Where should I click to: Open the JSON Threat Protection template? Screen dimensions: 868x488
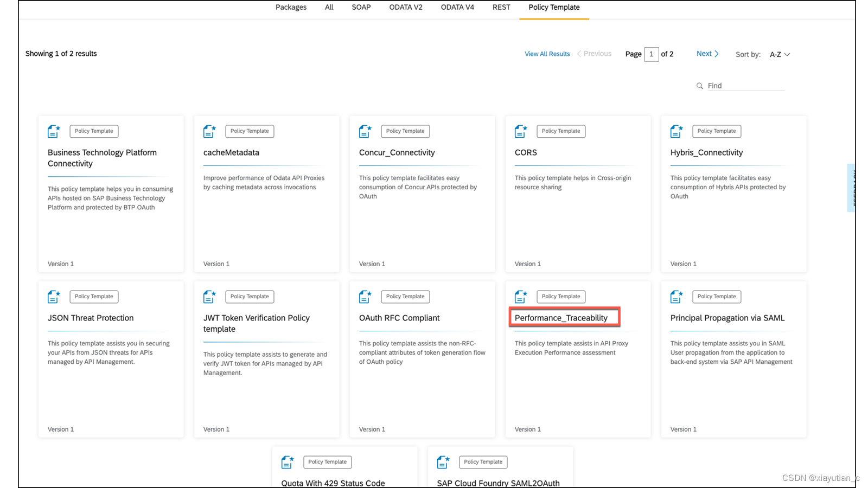coord(91,318)
